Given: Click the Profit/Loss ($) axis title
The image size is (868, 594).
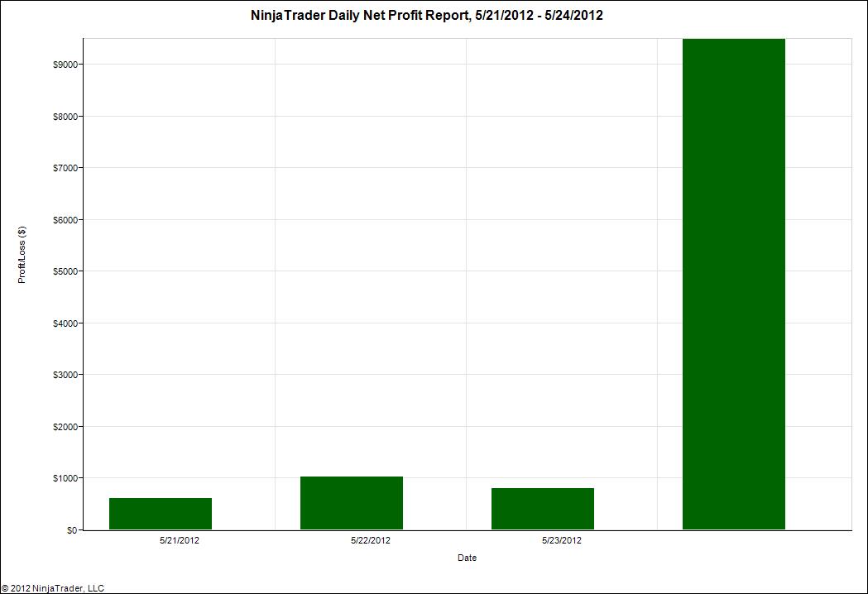Looking at the screenshot, I should (x=22, y=255).
